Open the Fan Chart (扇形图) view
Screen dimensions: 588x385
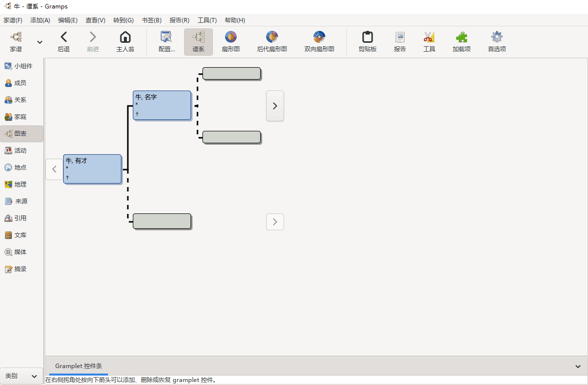pos(230,42)
